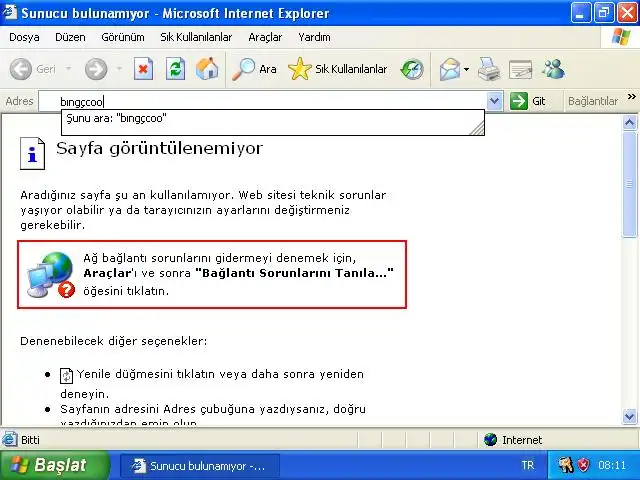Image resolution: width=640 pixels, height=480 pixels.
Task: Select the Şunu ara: "bıngçcoo" suggestion
Action: click(273, 118)
